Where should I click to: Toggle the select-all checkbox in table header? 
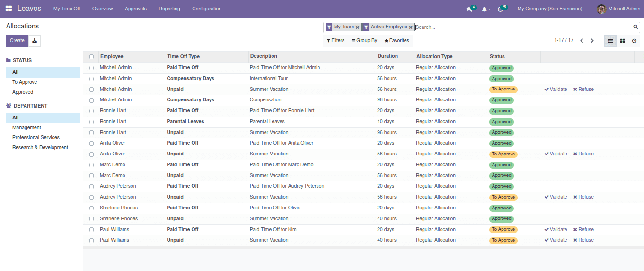[91, 57]
